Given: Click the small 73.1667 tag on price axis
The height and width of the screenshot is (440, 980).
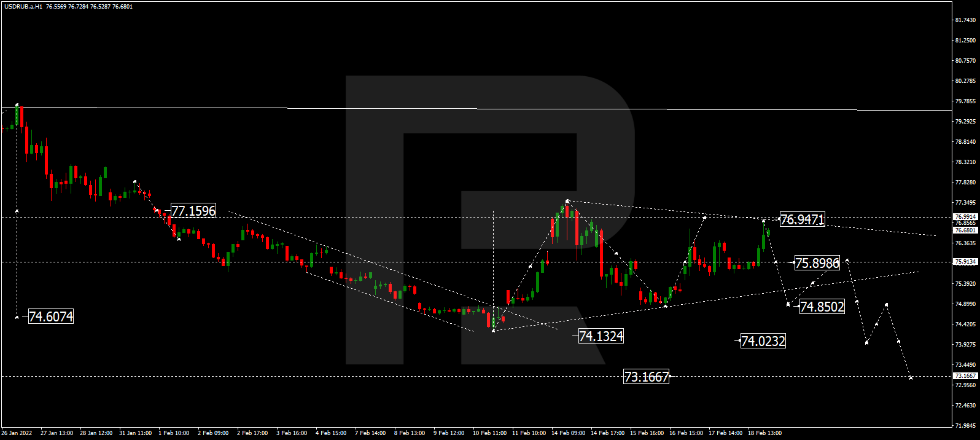Looking at the screenshot, I should pyautogui.click(x=965, y=376).
